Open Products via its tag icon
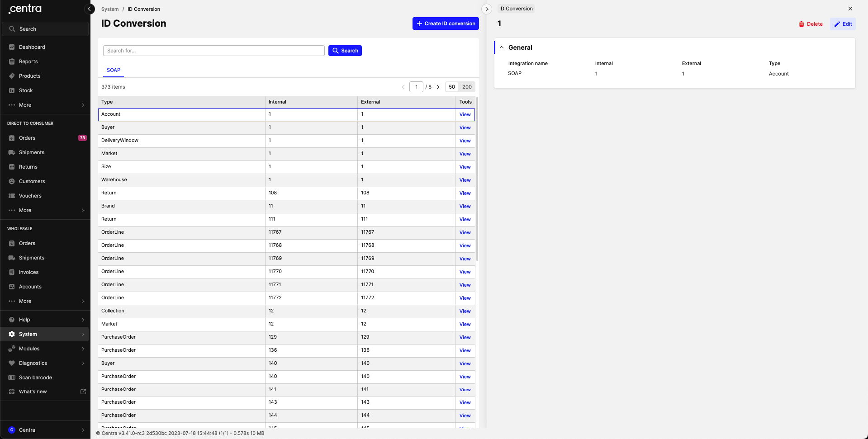The height and width of the screenshot is (439, 868). coord(12,76)
